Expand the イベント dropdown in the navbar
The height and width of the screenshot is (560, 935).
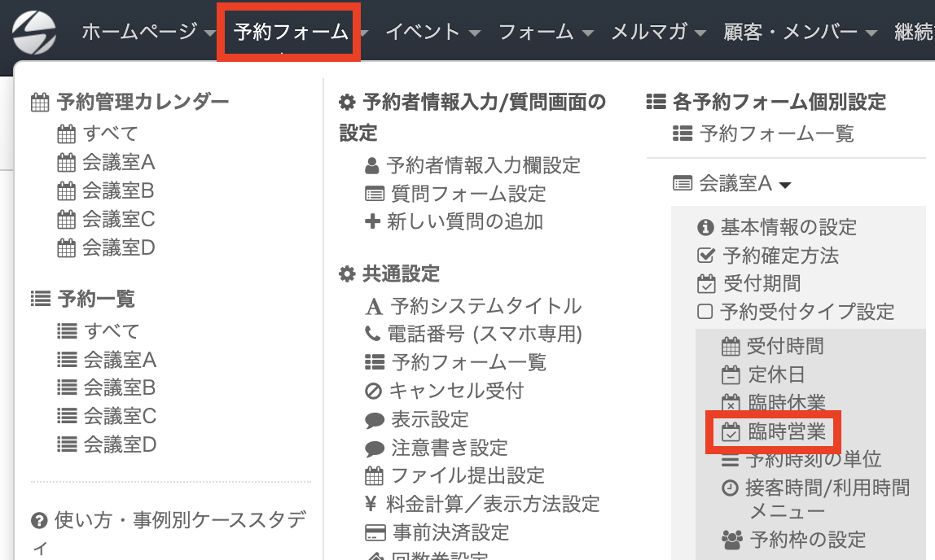click(433, 32)
